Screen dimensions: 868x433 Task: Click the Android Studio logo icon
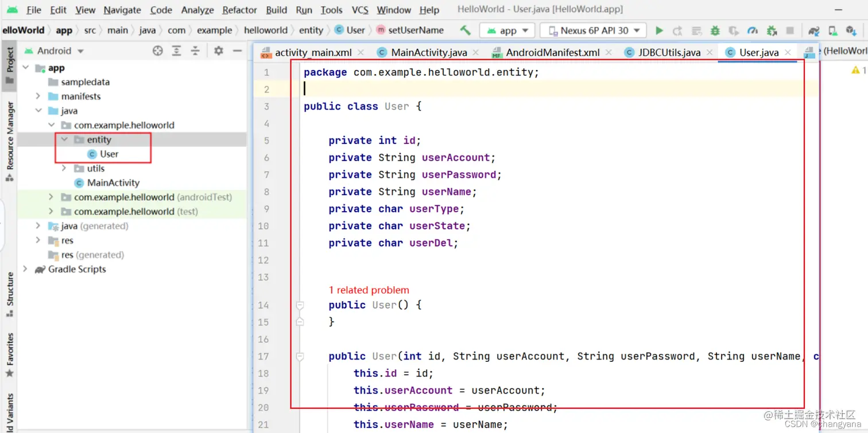(x=12, y=10)
